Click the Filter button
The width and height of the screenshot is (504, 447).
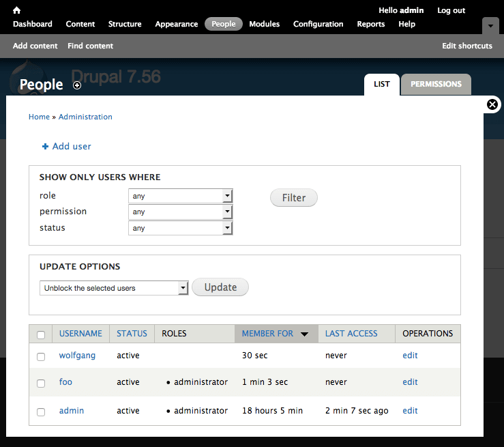[294, 198]
